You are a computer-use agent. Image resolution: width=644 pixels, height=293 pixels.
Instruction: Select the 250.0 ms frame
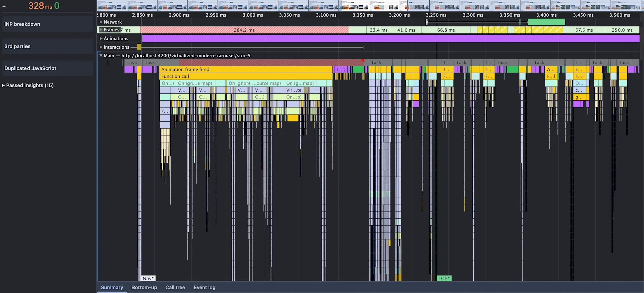click(x=622, y=30)
